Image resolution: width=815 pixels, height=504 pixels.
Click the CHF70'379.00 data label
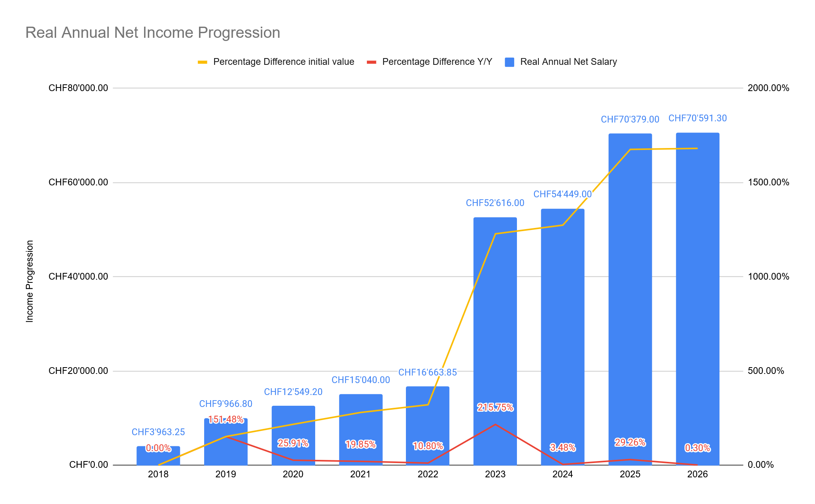(x=630, y=119)
